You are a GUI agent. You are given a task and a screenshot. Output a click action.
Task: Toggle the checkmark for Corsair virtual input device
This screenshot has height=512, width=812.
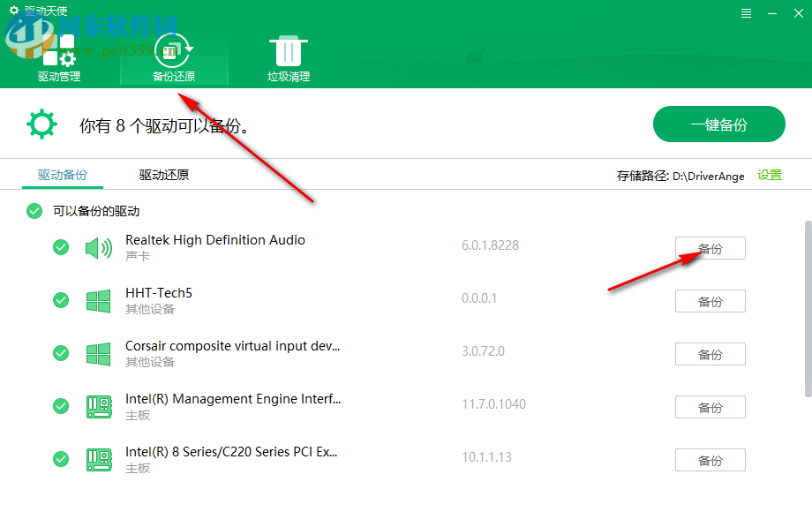coord(60,353)
